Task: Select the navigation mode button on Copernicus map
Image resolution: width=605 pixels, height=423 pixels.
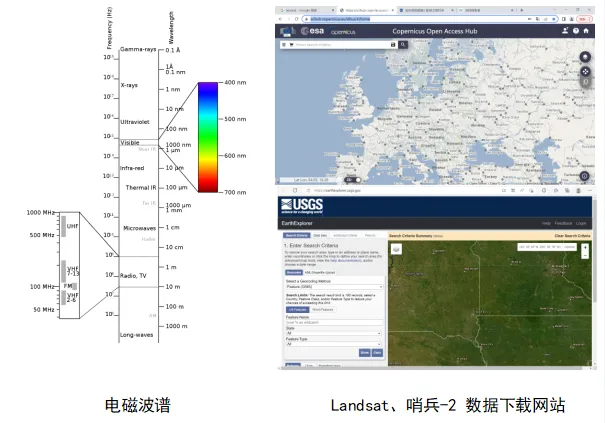Action: coord(585,71)
